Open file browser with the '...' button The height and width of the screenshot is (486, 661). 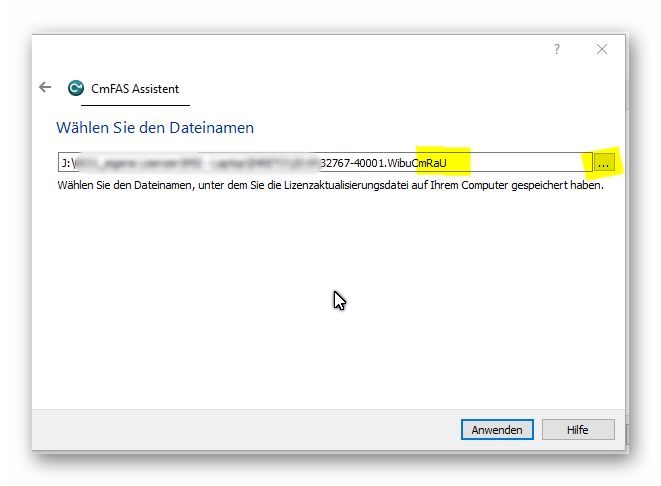click(x=604, y=162)
